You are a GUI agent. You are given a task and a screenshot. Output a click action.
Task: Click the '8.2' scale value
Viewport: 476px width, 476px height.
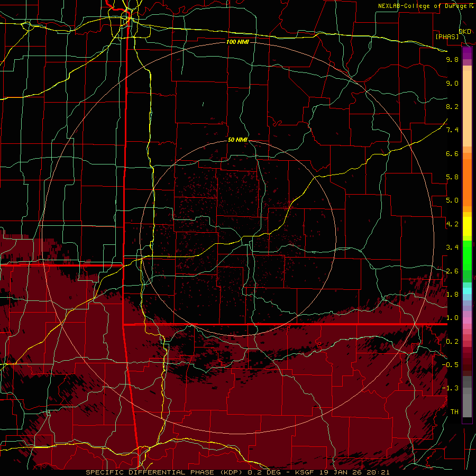[452, 106]
